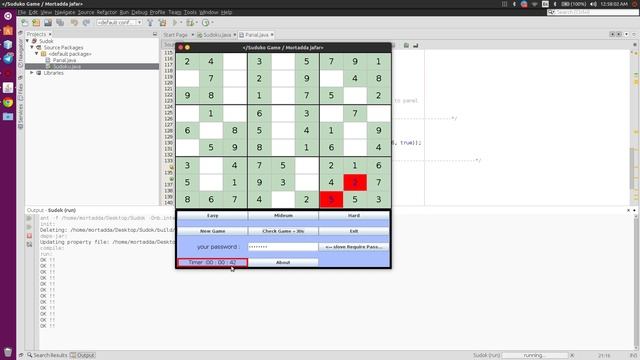Click Open Project toolbar icon

point(36,23)
